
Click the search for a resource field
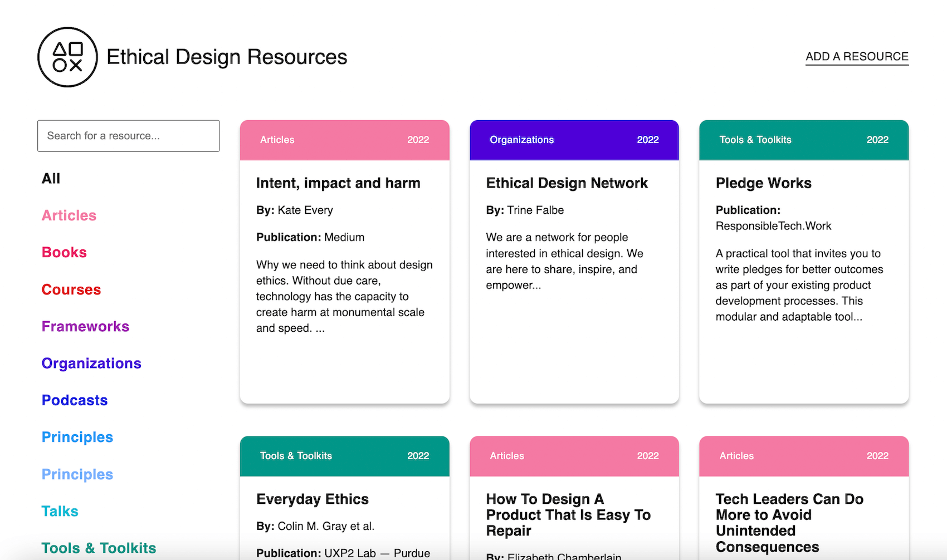pyautogui.click(x=128, y=136)
